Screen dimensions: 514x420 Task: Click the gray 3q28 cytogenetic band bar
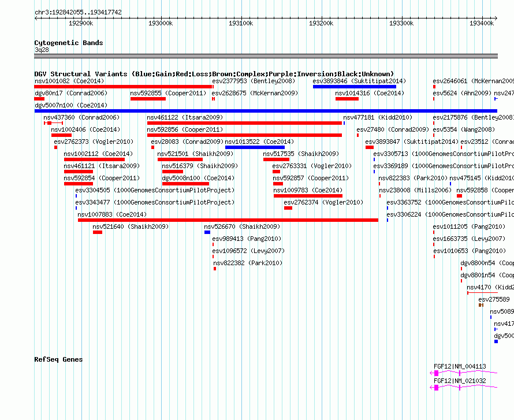pyautogui.click(x=266, y=56)
